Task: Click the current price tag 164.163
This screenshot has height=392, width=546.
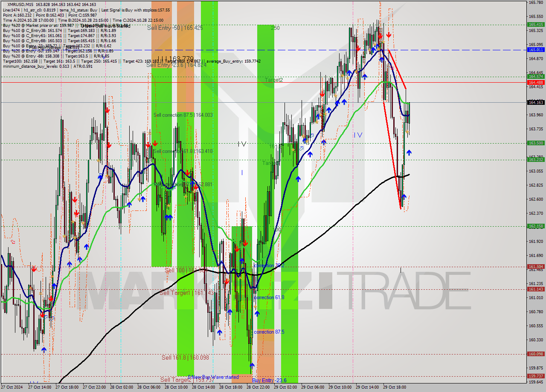Action: point(536,102)
